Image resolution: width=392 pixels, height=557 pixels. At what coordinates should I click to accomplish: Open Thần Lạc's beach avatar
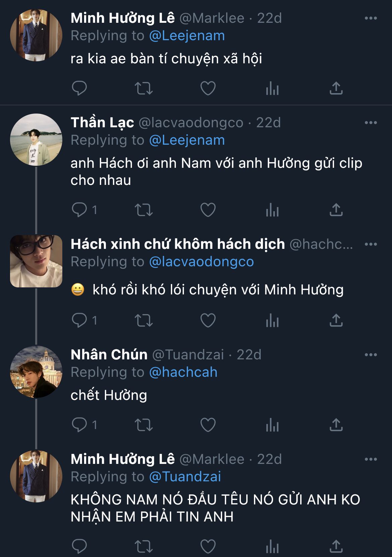[x=36, y=140]
